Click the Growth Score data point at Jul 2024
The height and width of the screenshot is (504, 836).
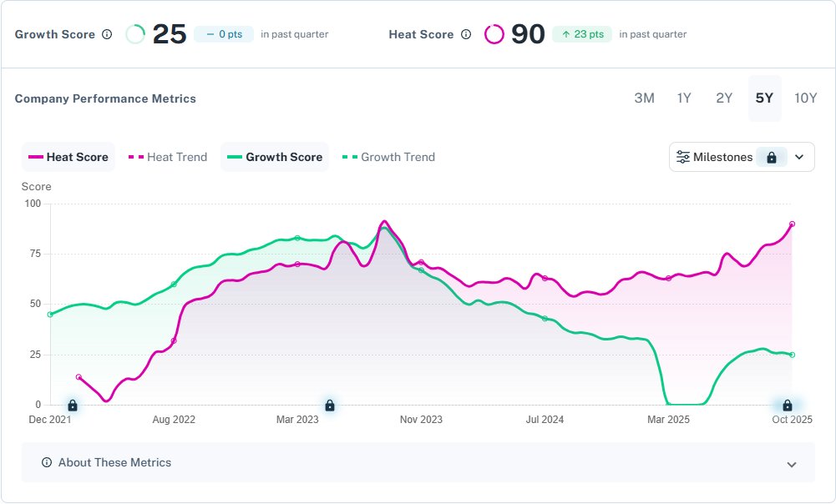click(x=545, y=319)
